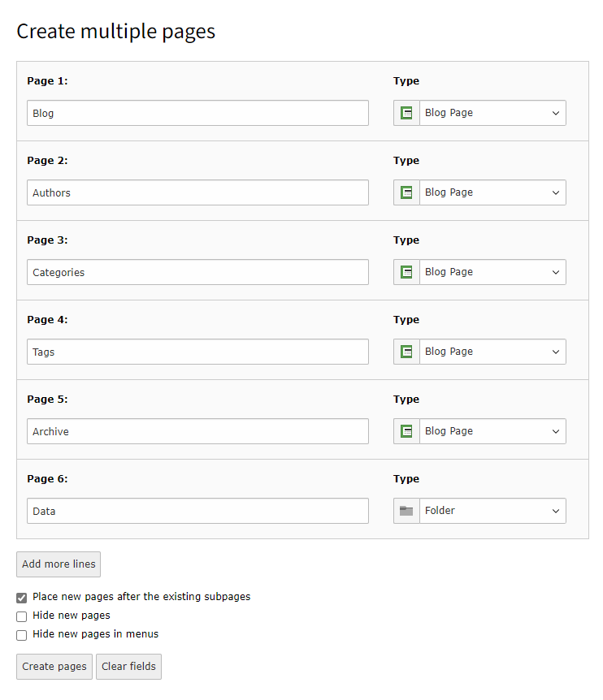This screenshot has width=603, height=700.
Task: Click the Folder icon for Page 6
Action: coord(406,511)
